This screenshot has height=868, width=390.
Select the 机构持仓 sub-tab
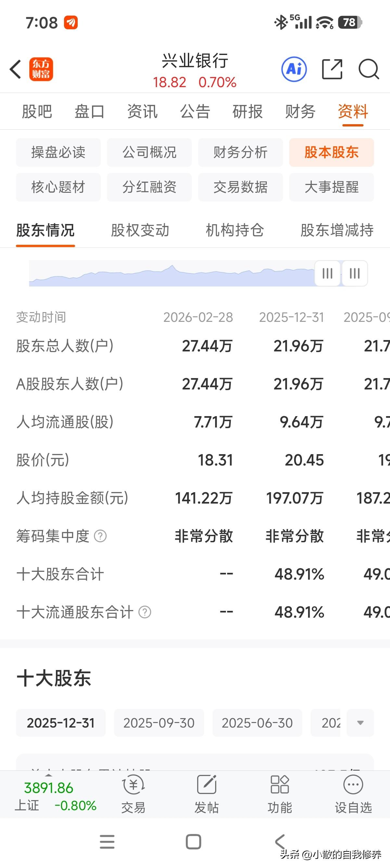click(235, 230)
